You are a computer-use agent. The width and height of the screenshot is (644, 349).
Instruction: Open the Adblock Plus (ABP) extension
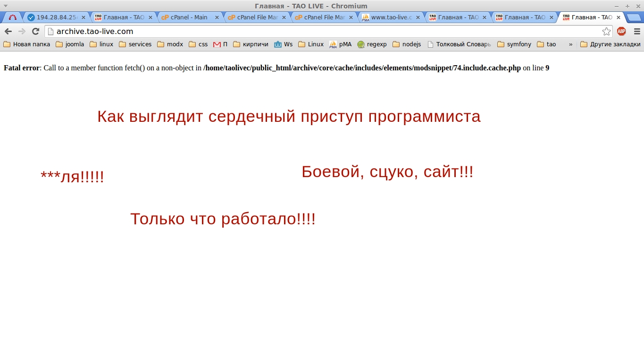621,31
